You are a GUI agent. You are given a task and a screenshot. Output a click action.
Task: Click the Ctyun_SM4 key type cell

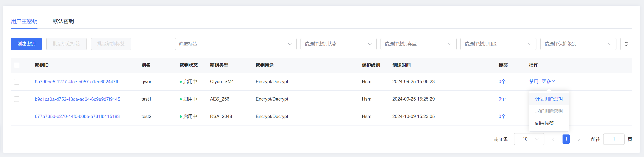click(x=222, y=82)
